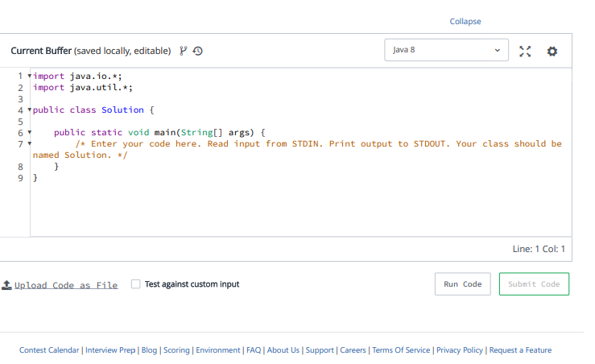Click the 'import java.util.*;' code line
Screen dimensions: 595x364
coord(83,87)
